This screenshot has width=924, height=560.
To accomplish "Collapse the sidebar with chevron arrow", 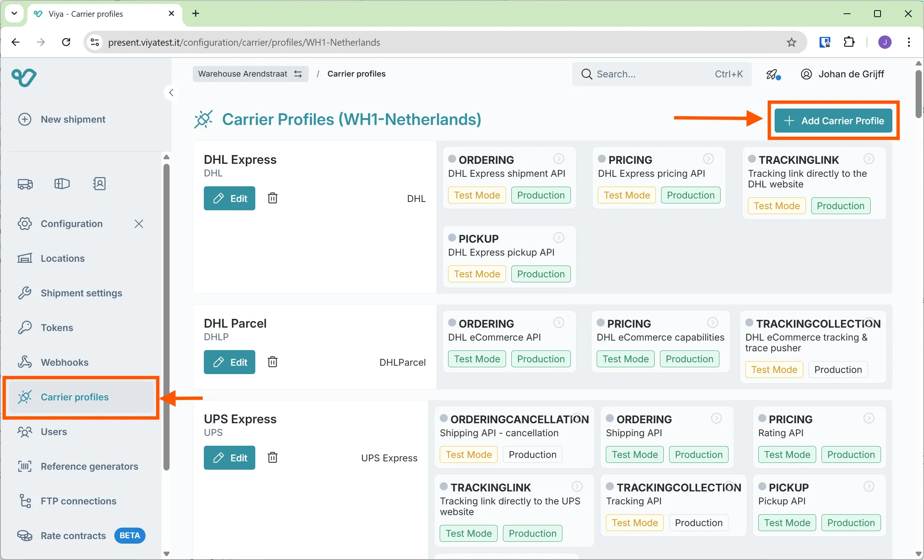I will [x=171, y=93].
